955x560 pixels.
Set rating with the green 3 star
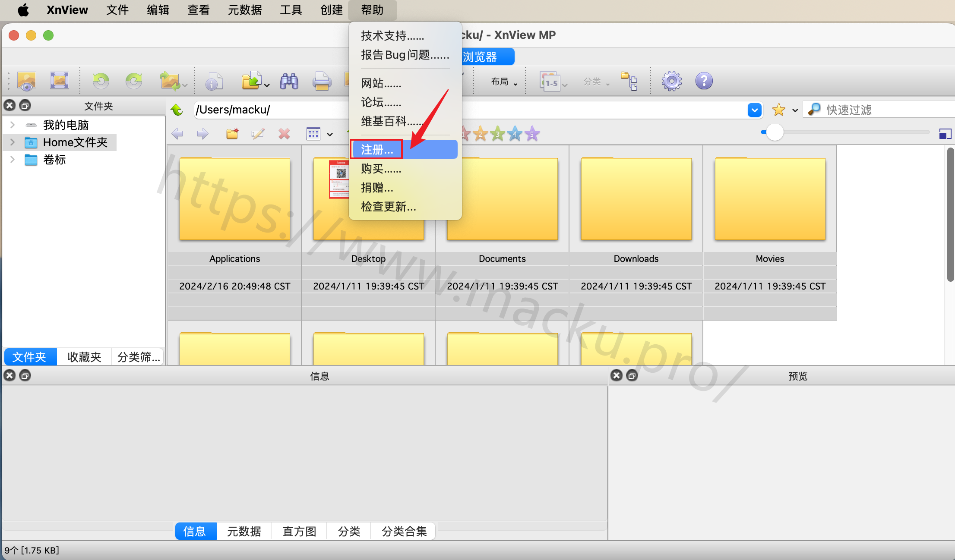click(x=497, y=134)
